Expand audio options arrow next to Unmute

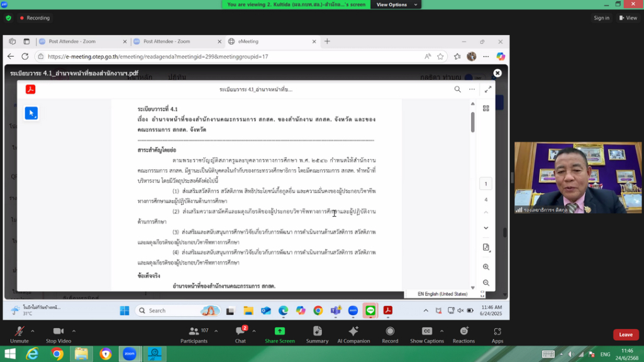(33, 331)
